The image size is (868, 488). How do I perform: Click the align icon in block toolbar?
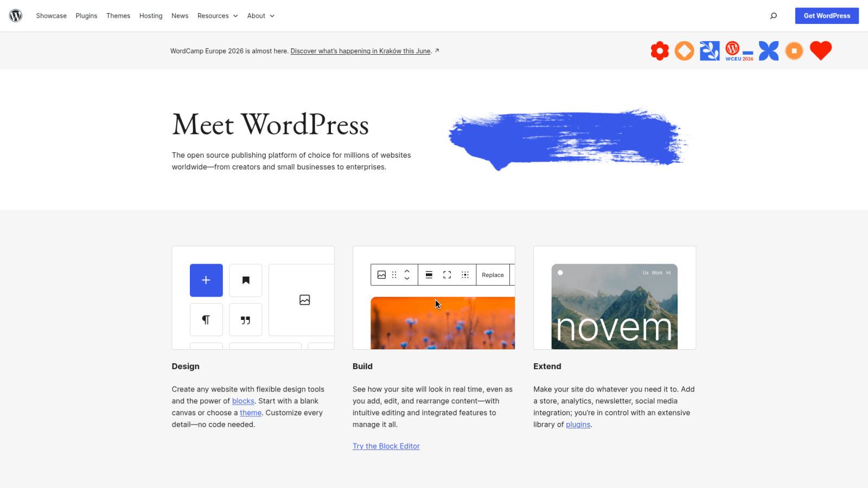[429, 275]
